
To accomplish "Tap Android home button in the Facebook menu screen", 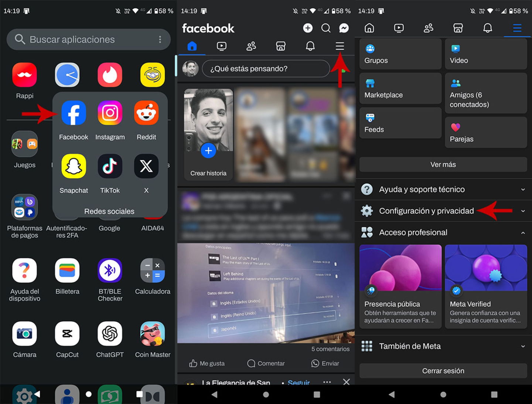I will [443, 394].
